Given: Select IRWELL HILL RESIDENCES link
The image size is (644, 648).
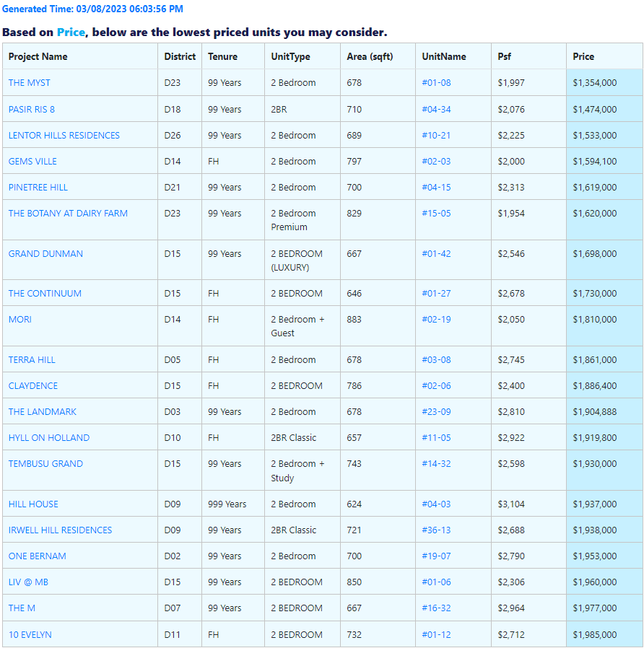Looking at the screenshot, I should [x=61, y=530].
